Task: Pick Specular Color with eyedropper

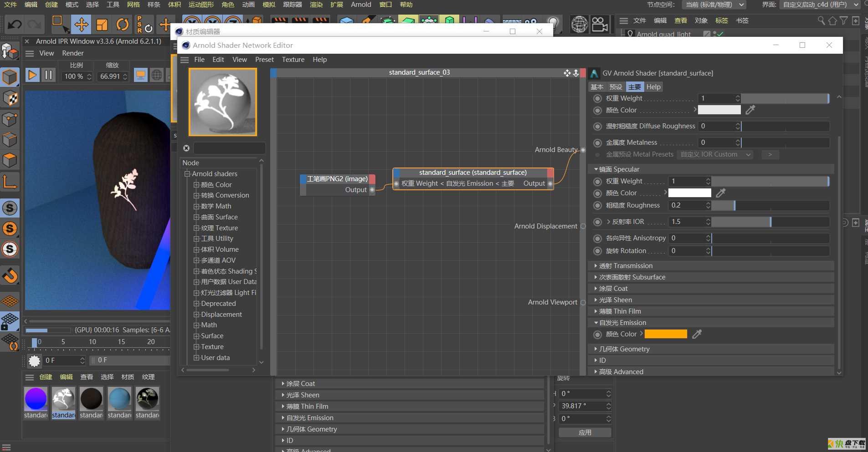Action: point(720,193)
